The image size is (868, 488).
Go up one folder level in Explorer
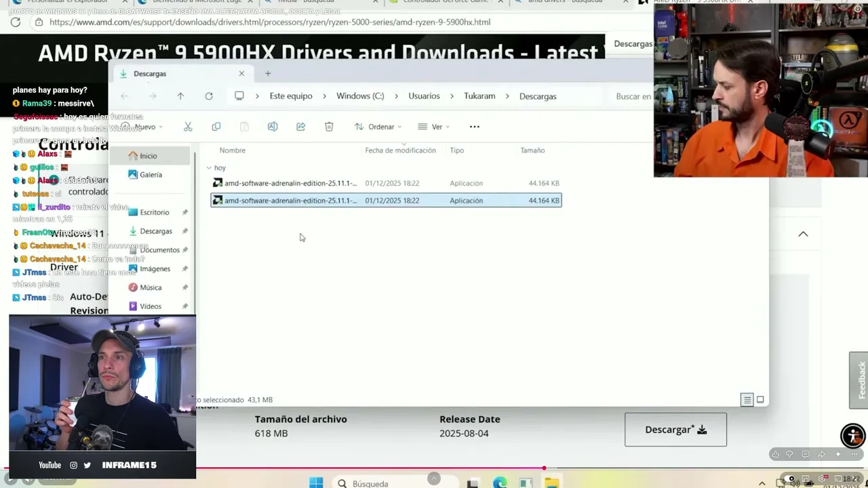point(180,96)
